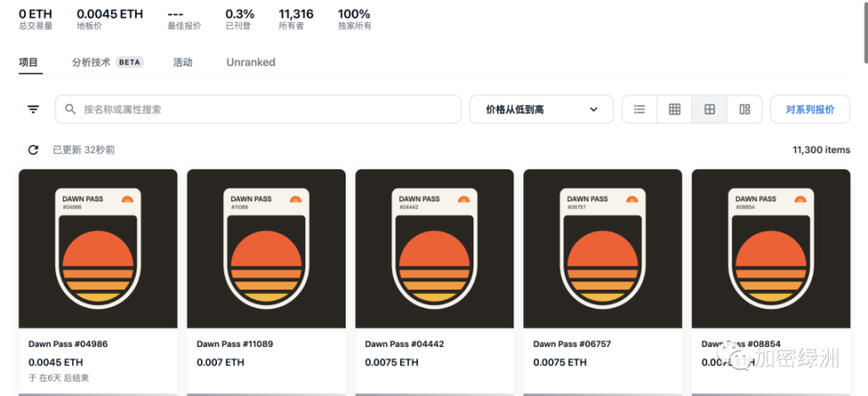The height and width of the screenshot is (396, 868).
Task: Click the 0 ETH 总交易量 stat
Action: click(36, 20)
